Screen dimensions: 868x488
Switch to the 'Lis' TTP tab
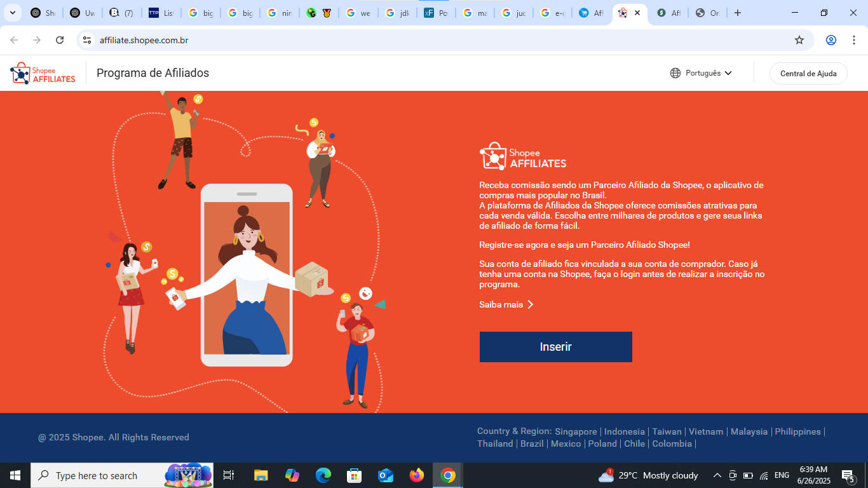pos(161,13)
